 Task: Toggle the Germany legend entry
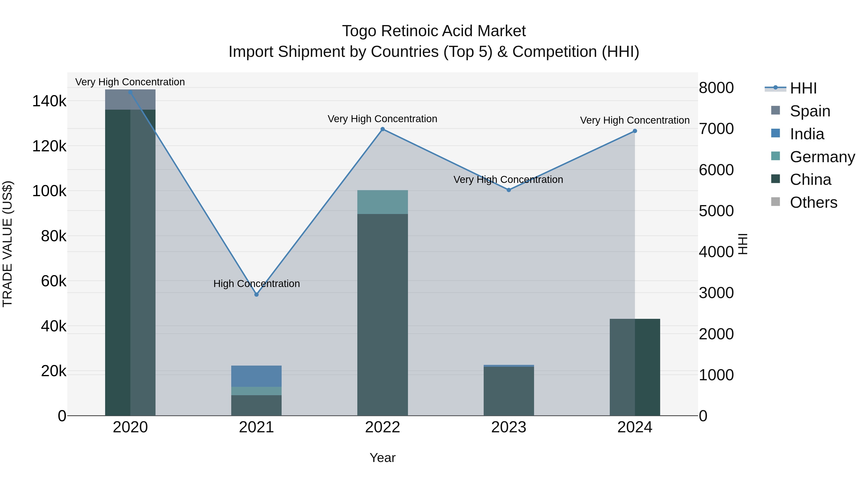point(813,157)
